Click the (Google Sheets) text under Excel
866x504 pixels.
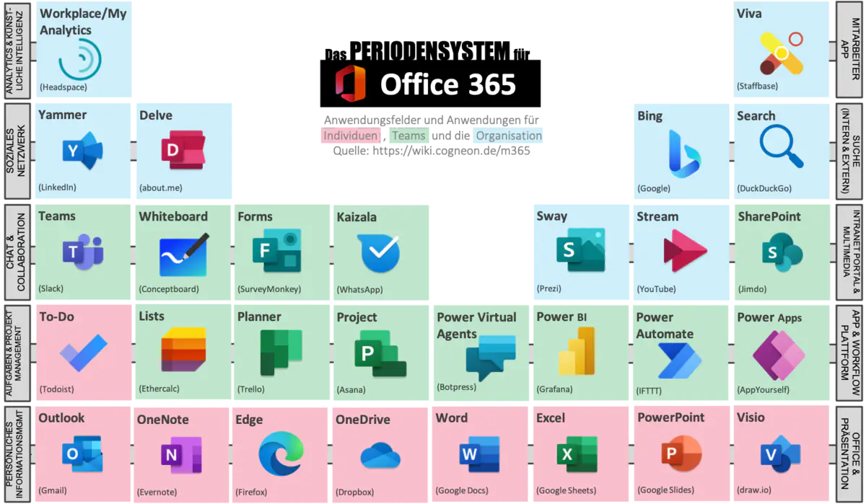(566, 490)
